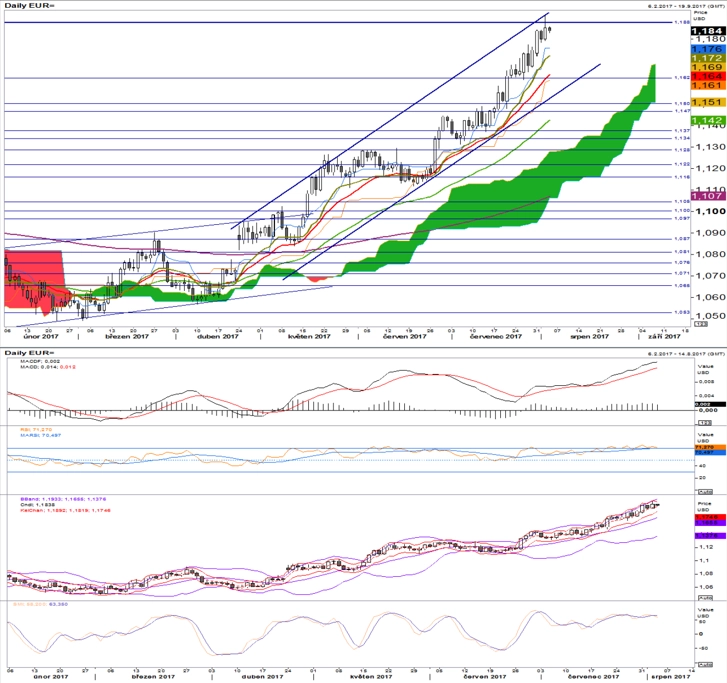Click the top Daily EUR= chart title
This screenshot has height=683, width=727.
pyautogui.click(x=29, y=6)
